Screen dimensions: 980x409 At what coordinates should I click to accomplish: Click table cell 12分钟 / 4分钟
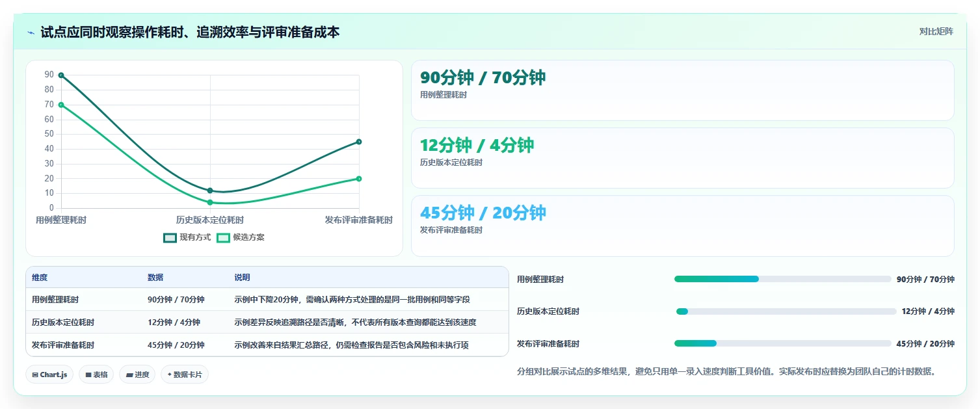click(x=174, y=323)
